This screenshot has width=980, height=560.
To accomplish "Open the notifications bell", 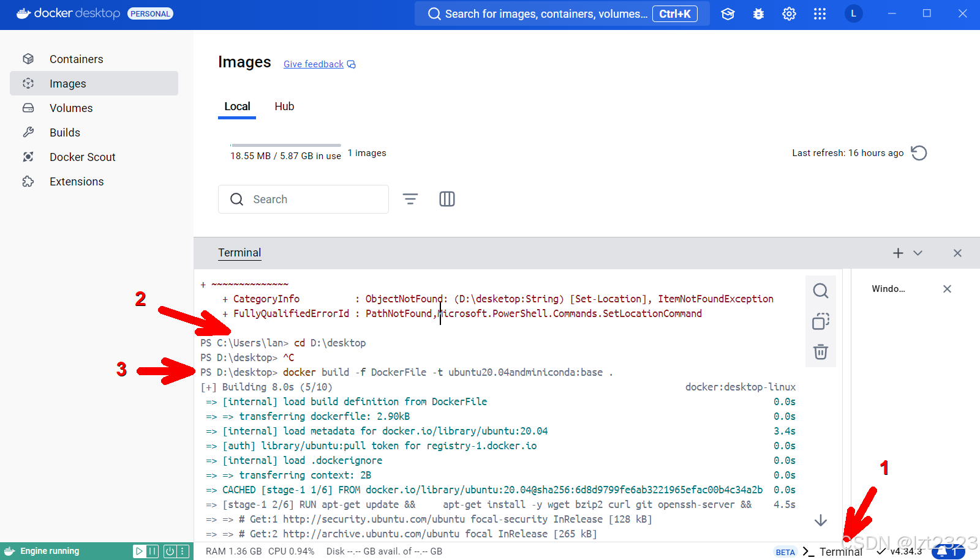I will tap(948, 551).
